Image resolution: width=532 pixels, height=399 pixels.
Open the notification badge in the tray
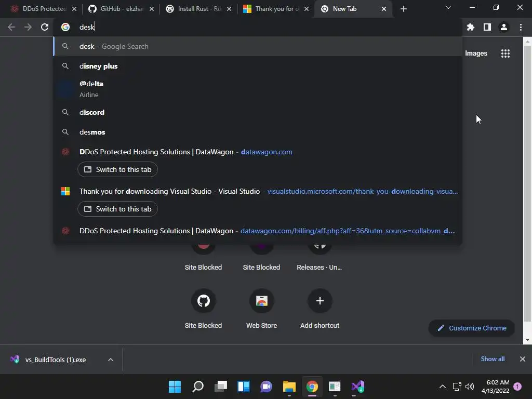click(517, 387)
